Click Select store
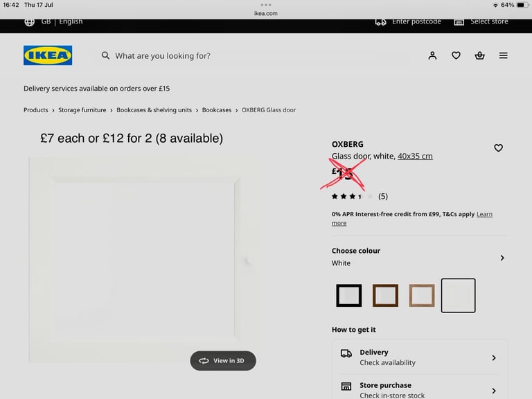532x399 pixels. pyautogui.click(x=489, y=21)
